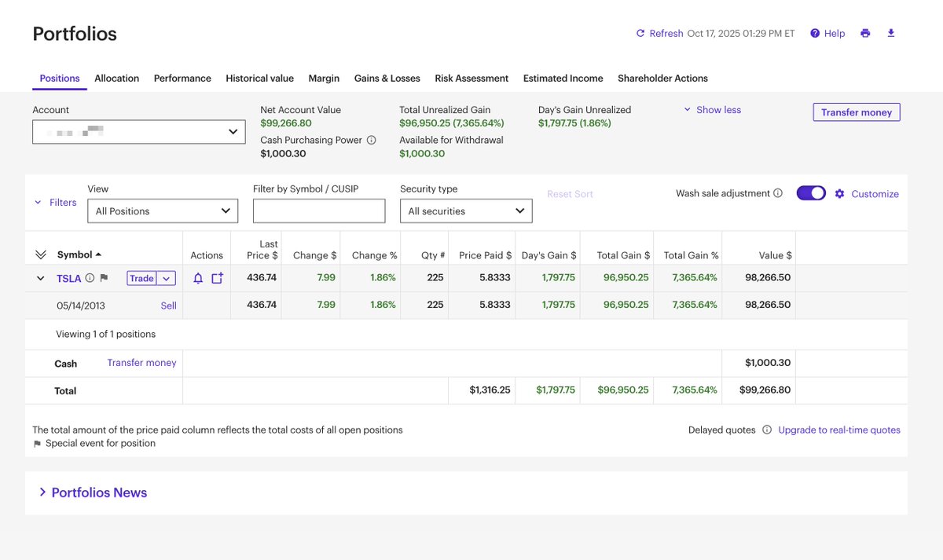
Task: Click the wash sale adjustment info icon
Action: [780, 192]
